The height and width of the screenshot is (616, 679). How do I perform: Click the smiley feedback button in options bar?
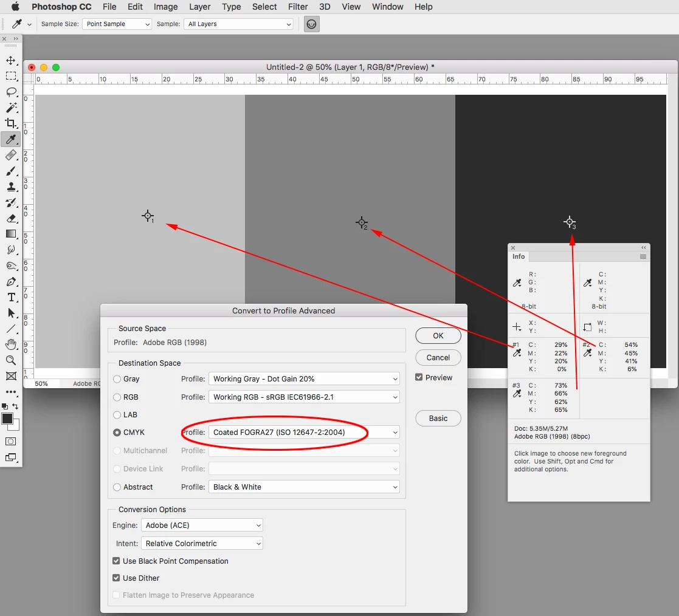[x=311, y=24]
